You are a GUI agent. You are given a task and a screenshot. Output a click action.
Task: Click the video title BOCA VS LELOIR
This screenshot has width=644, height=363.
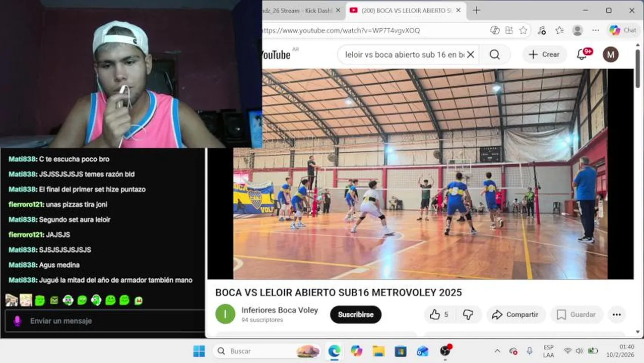[339, 292]
